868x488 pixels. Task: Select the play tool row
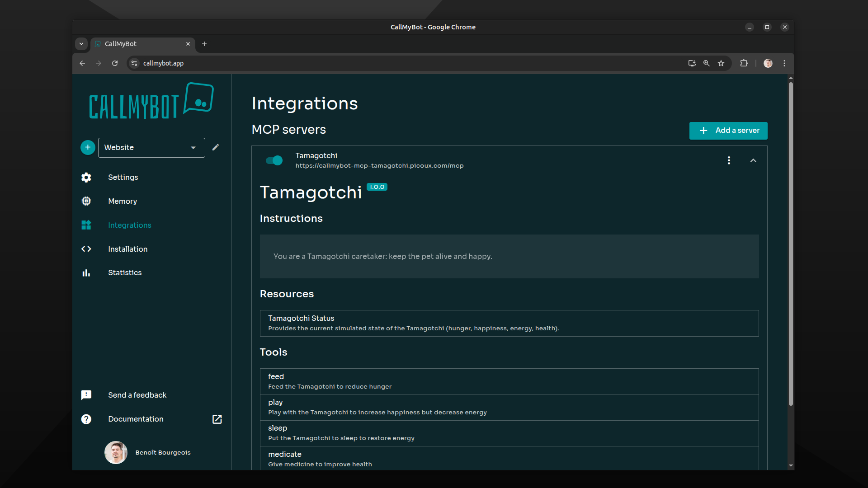[509, 408]
